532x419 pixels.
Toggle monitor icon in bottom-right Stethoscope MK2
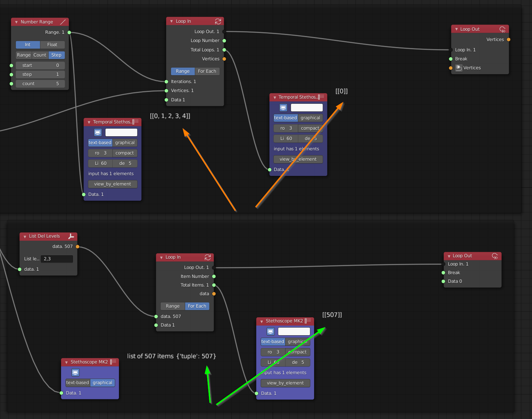click(x=271, y=331)
